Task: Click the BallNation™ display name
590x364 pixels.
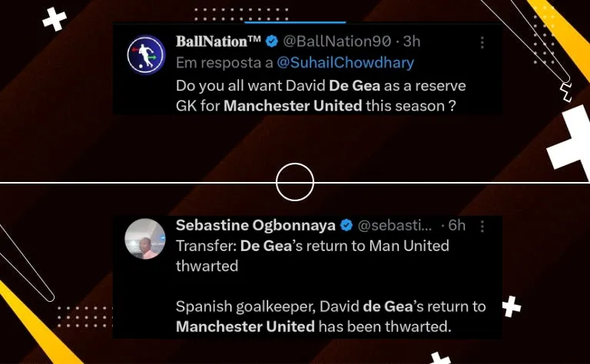Action: tap(218, 41)
